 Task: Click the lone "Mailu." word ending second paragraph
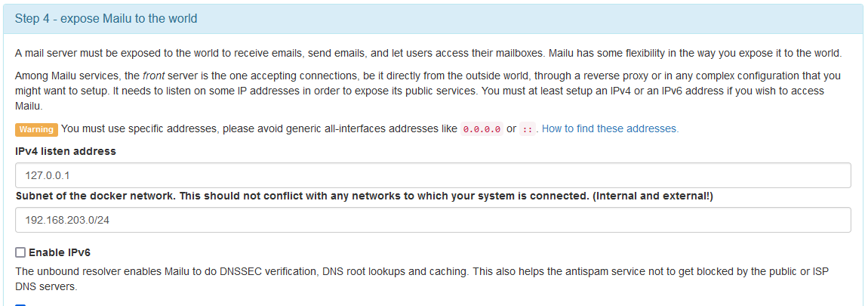pos(29,106)
